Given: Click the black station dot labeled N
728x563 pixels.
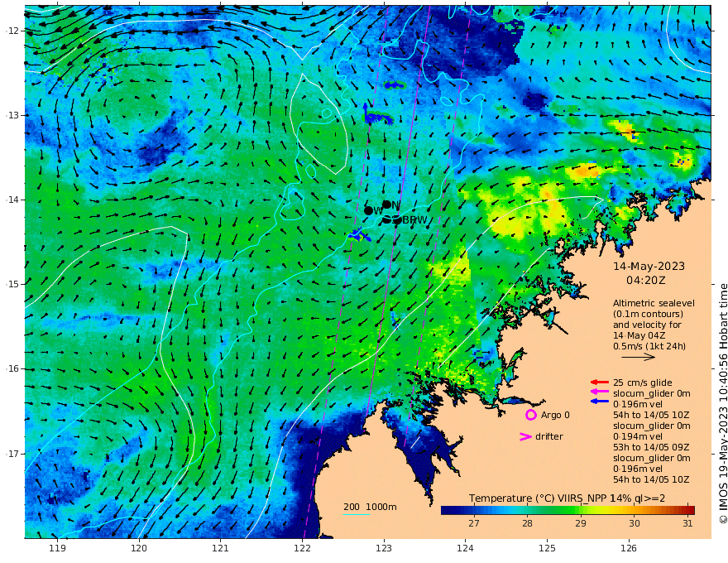Looking at the screenshot, I should click(386, 205).
